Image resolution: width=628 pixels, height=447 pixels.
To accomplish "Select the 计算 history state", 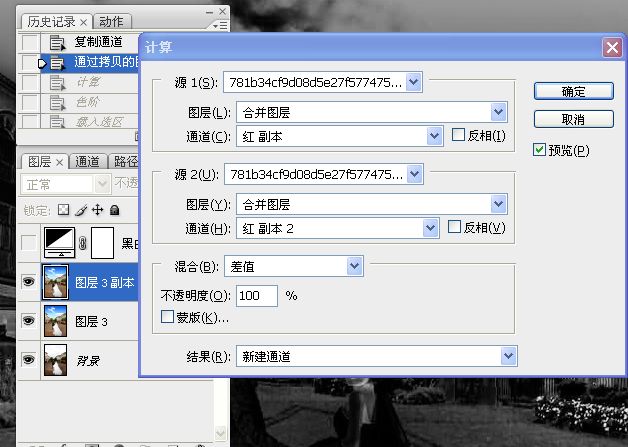I will [x=88, y=82].
